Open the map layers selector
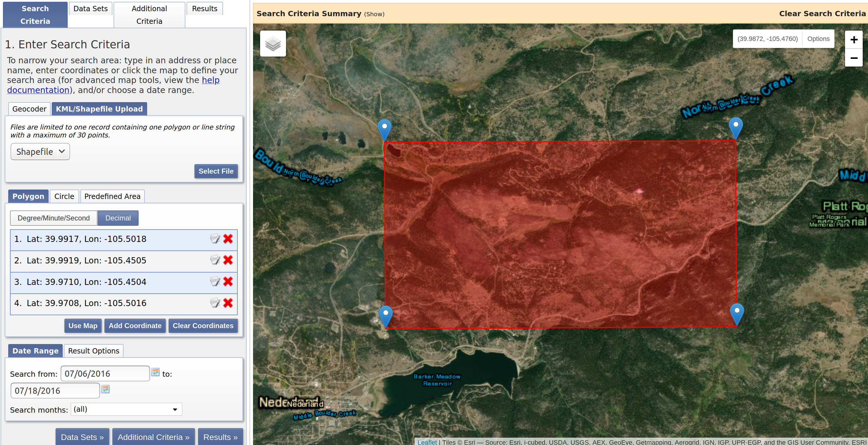 (273, 43)
